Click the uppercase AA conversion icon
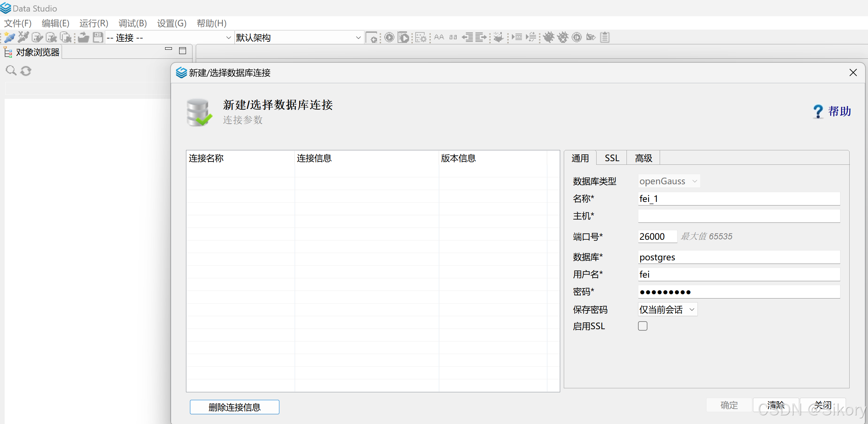The height and width of the screenshot is (424, 868). point(439,37)
